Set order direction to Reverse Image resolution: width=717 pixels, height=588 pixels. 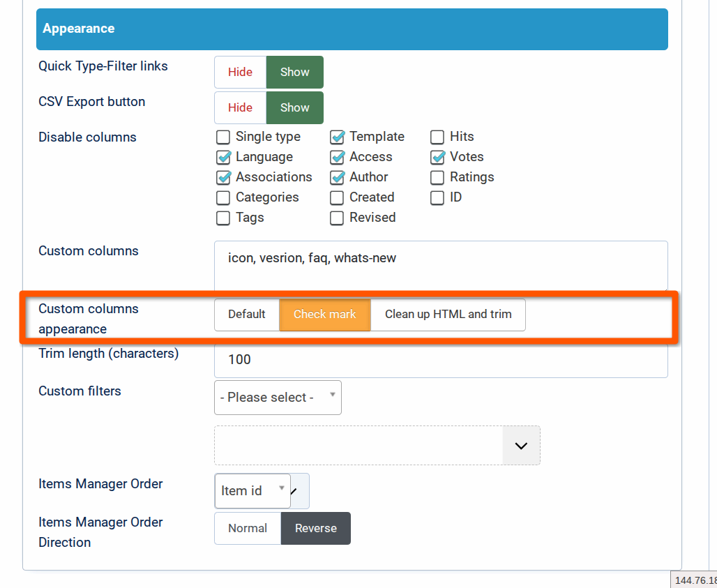[x=315, y=528]
